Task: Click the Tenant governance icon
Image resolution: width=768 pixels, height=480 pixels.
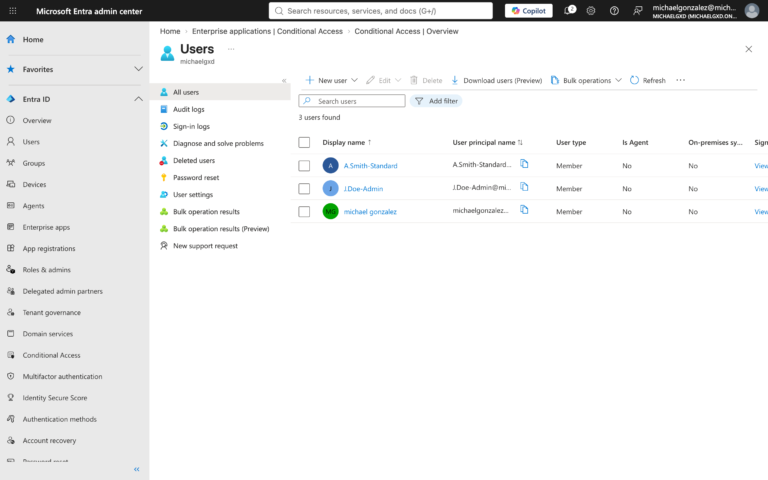Action: click(11, 312)
